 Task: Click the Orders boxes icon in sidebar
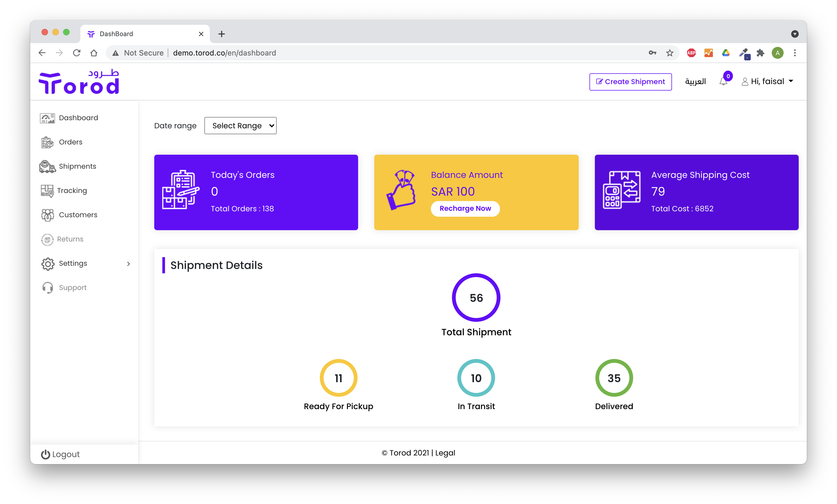tap(47, 142)
